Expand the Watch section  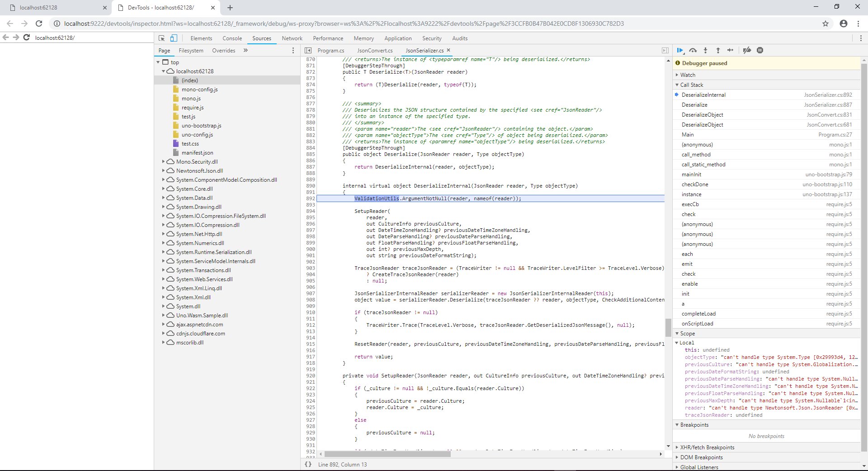pyautogui.click(x=687, y=75)
